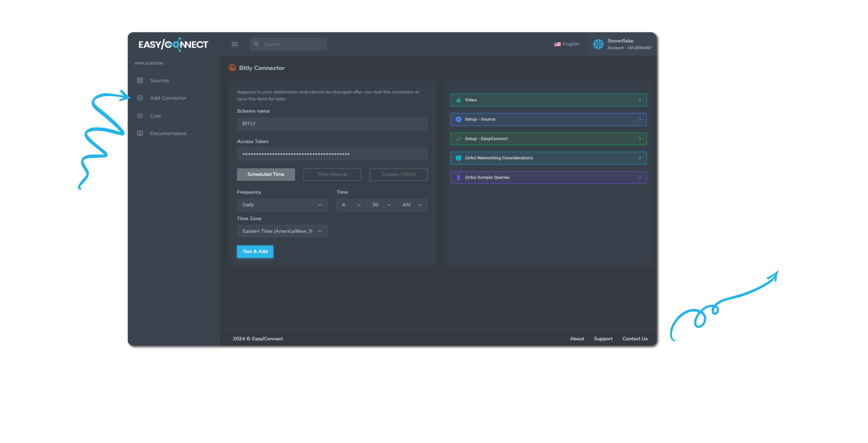Click the Schema name field BITLY
Viewport: 868px width, 443px height.
tap(332, 124)
